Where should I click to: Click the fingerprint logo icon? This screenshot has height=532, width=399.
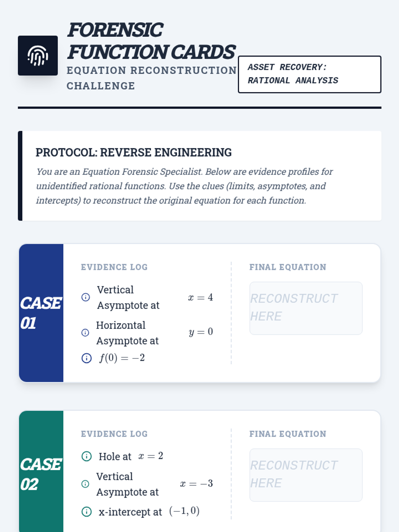coord(38,56)
